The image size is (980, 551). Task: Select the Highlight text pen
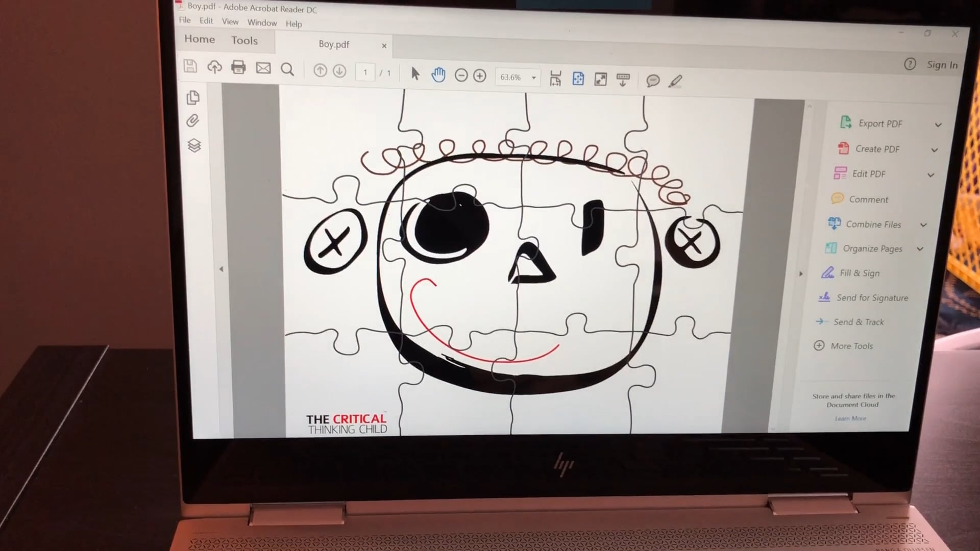coord(675,81)
